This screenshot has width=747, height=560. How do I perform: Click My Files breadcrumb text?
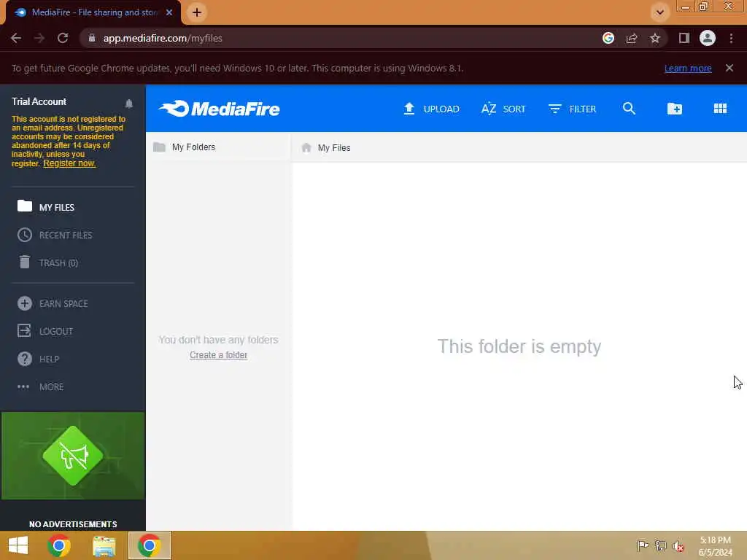(x=334, y=147)
